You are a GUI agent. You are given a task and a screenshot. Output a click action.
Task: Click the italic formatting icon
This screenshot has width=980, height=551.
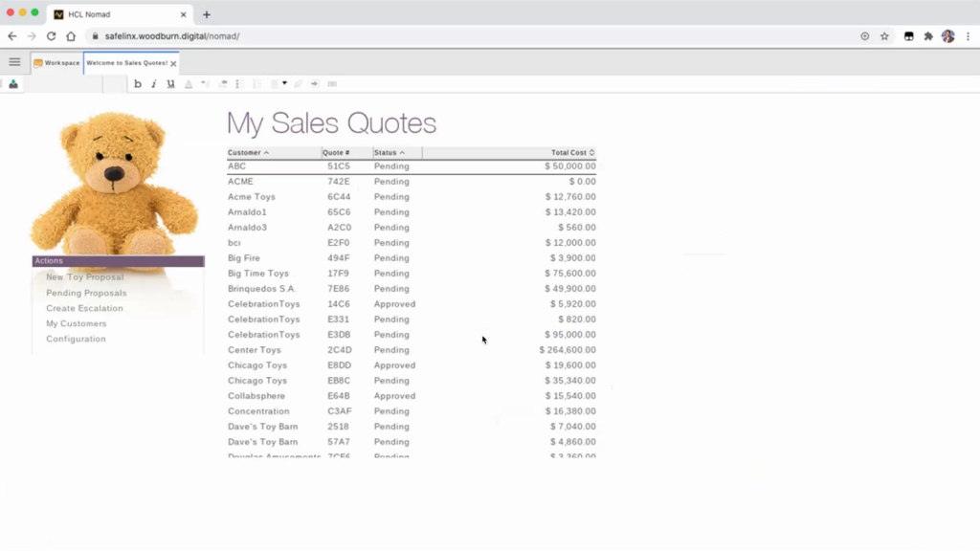tap(154, 84)
